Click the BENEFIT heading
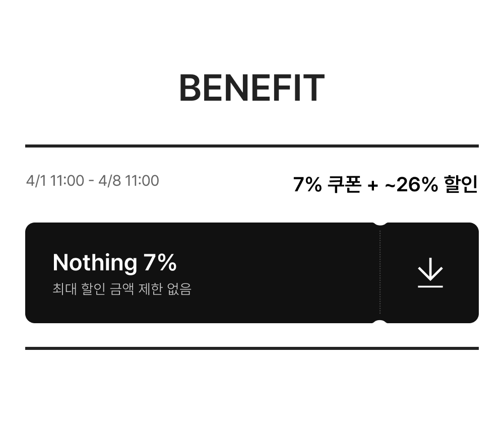The height and width of the screenshot is (439, 504). pyautogui.click(x=251, y=88)
